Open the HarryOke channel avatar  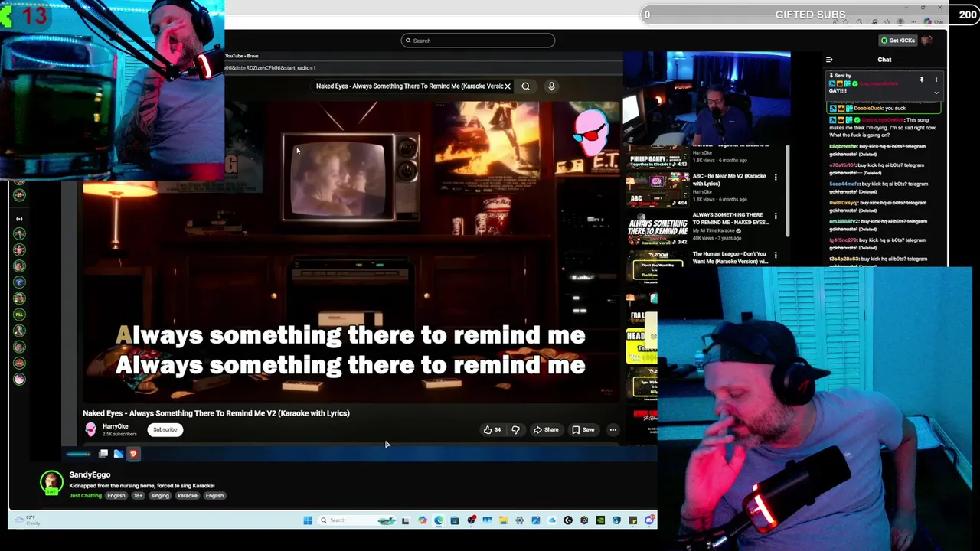pyautogui.click(x=90, y=429)
